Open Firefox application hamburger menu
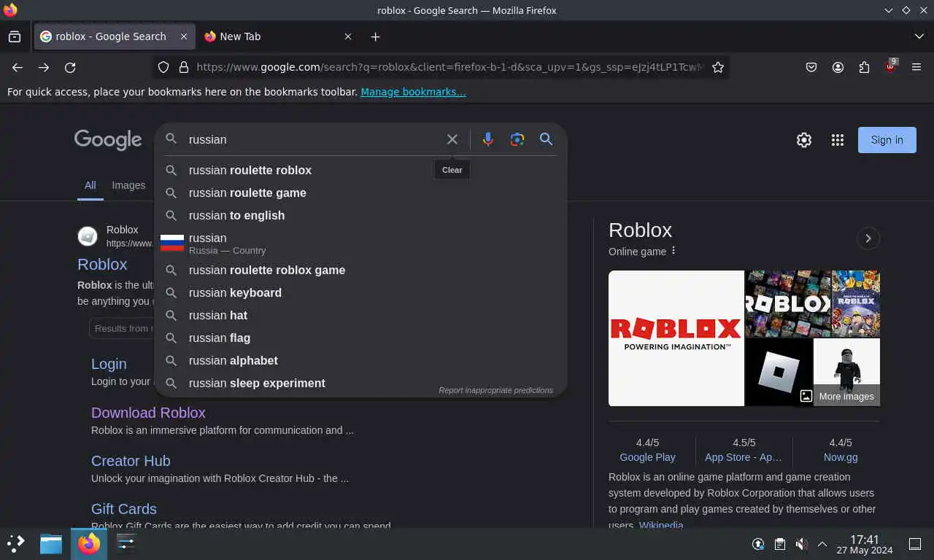 (916, 67)
